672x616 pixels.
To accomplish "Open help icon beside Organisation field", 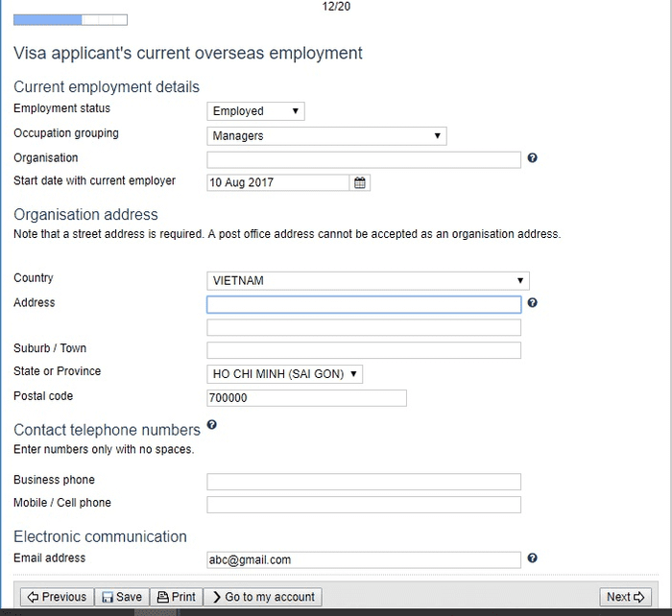I will tap(532, 158).
